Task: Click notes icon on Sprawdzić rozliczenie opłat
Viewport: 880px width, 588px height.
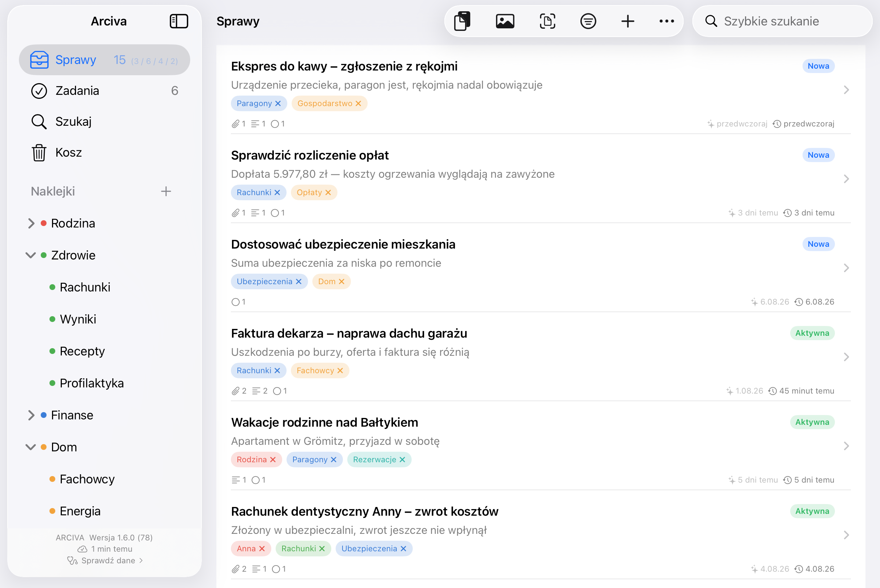Action: pos(255,213)
